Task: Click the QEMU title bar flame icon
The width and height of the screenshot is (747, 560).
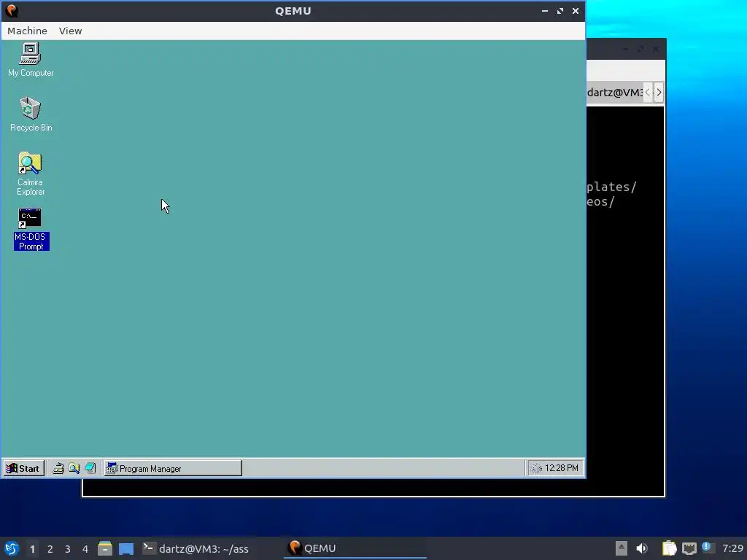Action: [12, 10]
